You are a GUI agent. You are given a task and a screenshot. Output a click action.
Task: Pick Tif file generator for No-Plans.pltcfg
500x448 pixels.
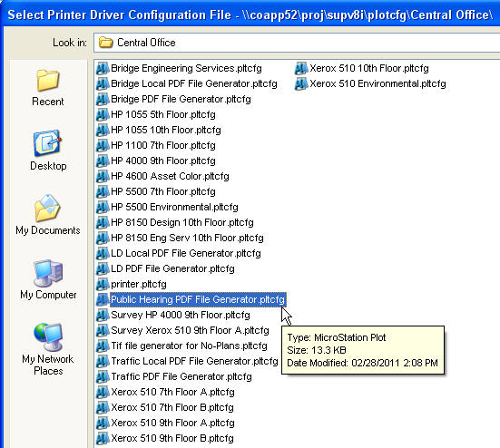point(189,346)
